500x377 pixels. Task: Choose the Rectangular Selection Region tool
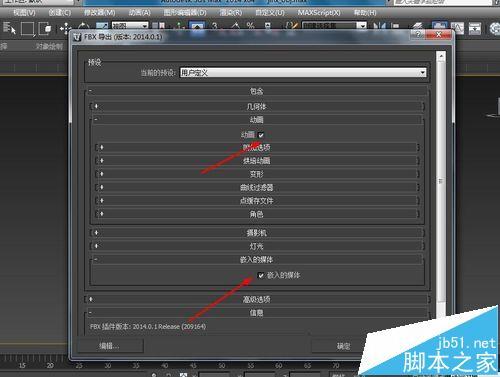(x=27, y=28)
